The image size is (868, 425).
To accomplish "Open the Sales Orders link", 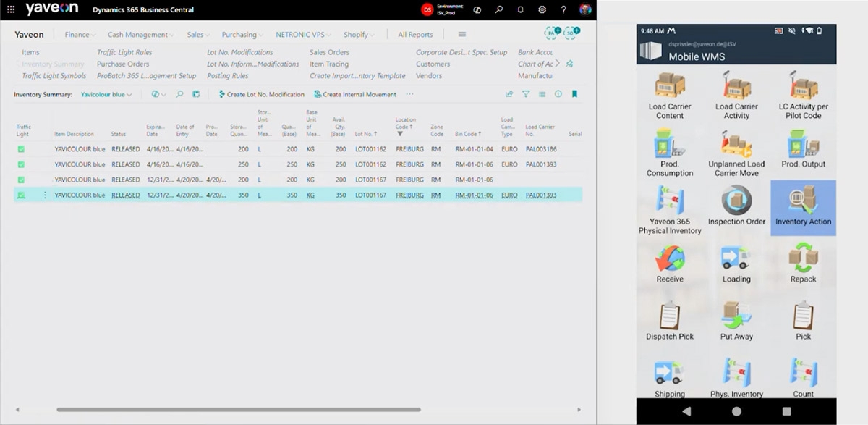I will point(330,52).
